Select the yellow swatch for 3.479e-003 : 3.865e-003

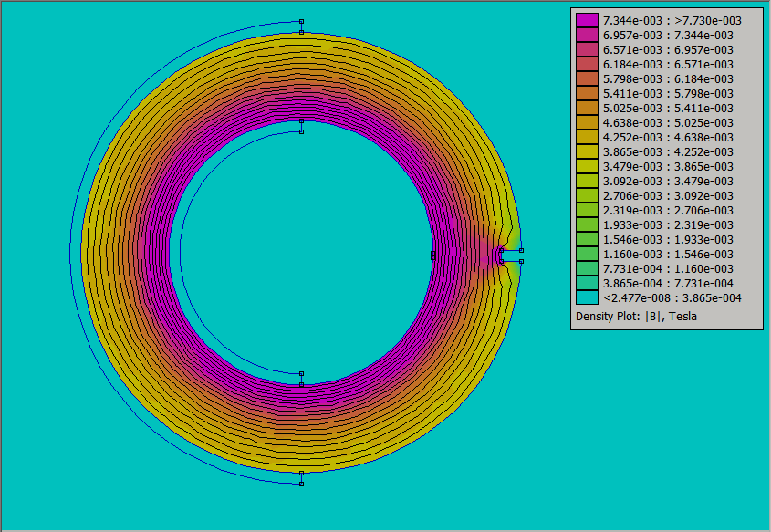(x=587, y=166)
